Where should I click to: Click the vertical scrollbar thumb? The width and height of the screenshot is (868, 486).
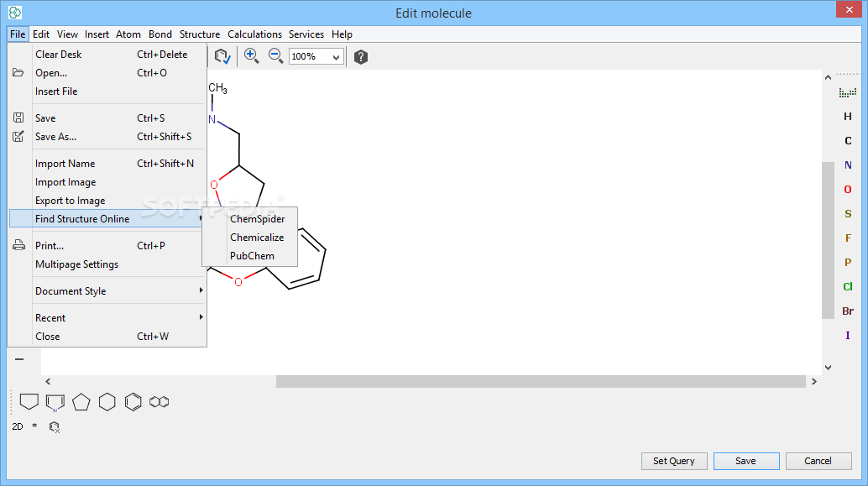tap(828, 240)
